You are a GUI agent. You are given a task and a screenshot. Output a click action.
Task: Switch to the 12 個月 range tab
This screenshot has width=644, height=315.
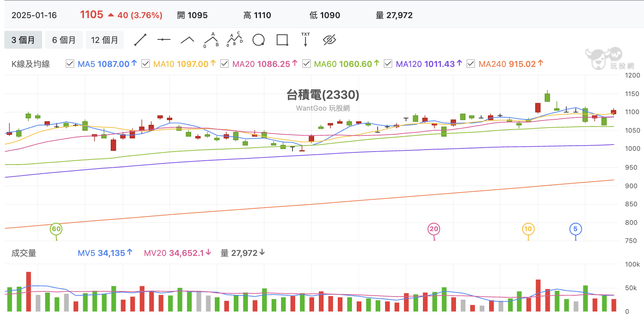tap(105, 40)
